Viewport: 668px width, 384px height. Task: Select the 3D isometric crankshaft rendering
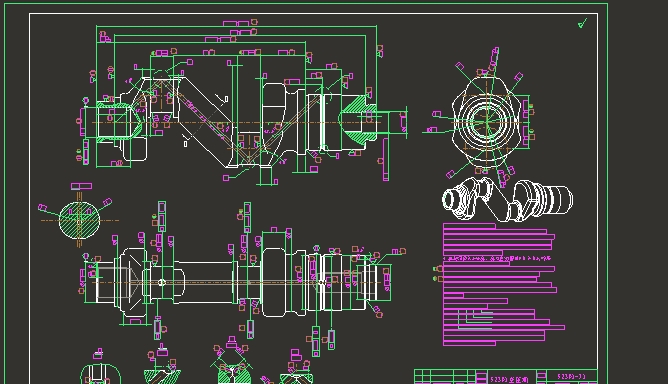tap(507, 199)
